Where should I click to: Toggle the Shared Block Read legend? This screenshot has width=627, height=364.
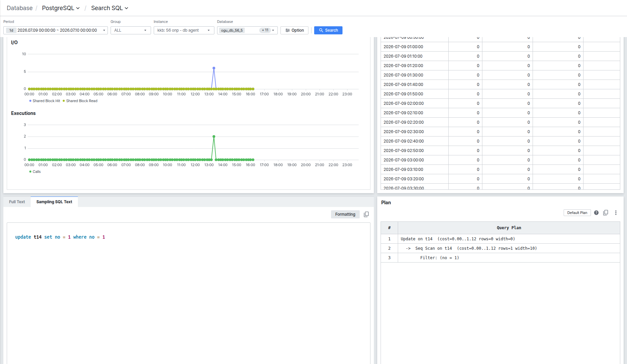pos(80,101)
